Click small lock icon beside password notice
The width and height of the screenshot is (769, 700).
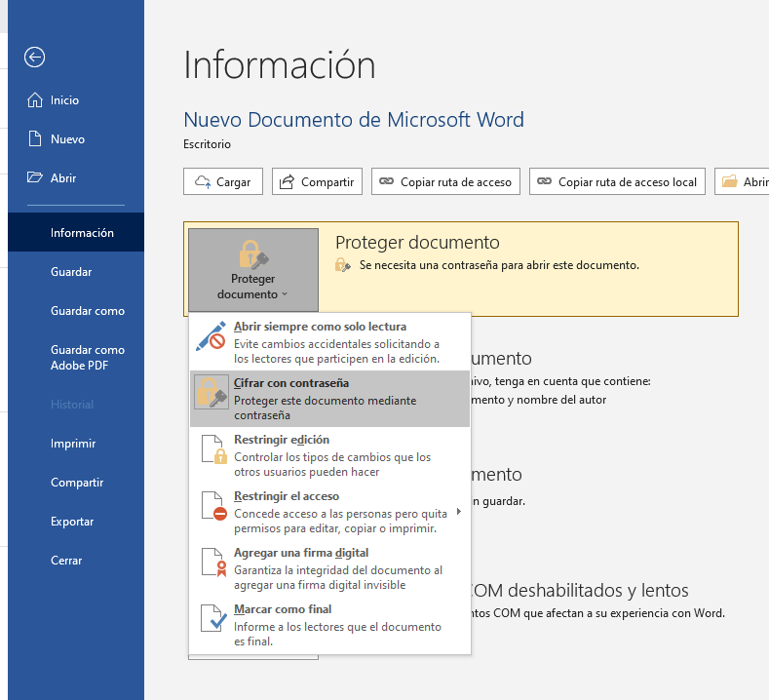point(343,265)
